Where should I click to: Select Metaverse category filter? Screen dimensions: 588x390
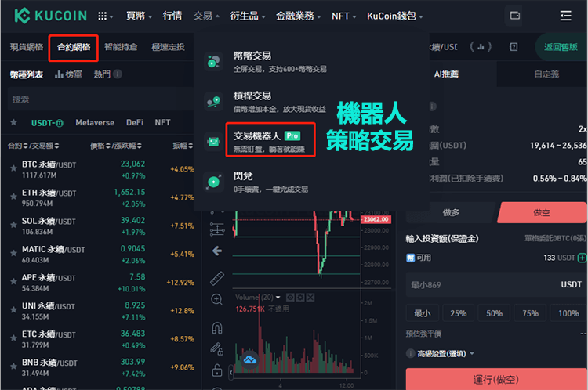(95, 122)
